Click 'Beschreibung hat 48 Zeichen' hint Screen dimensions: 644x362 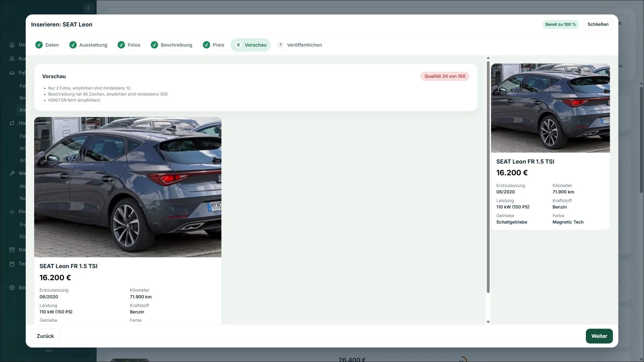tap(108, 94)
